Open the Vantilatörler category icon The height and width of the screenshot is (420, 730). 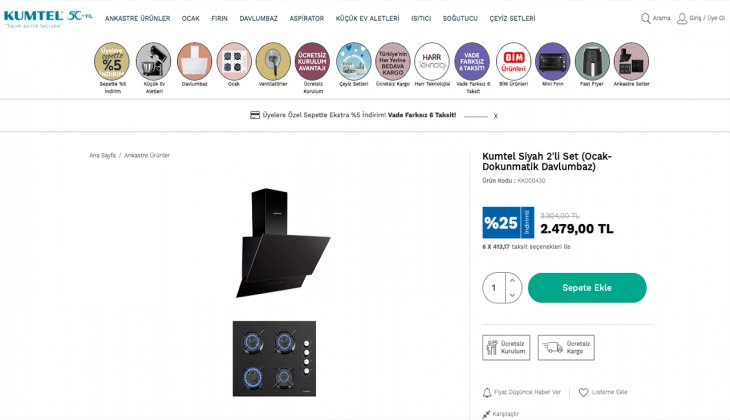(273, 61)
